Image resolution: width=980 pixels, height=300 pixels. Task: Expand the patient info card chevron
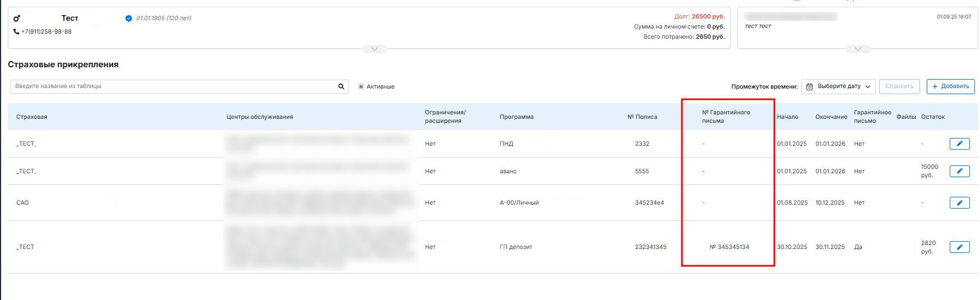tap(374, 49)
